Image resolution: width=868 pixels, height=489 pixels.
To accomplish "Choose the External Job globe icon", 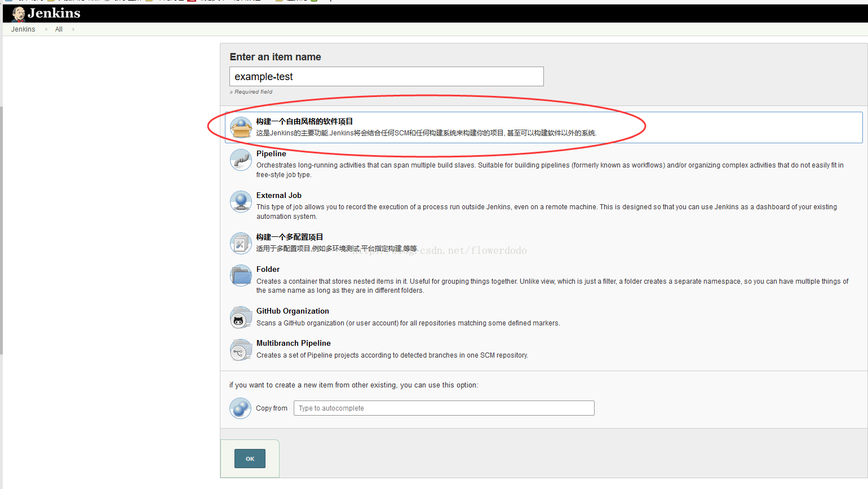I will click(241, 201).
